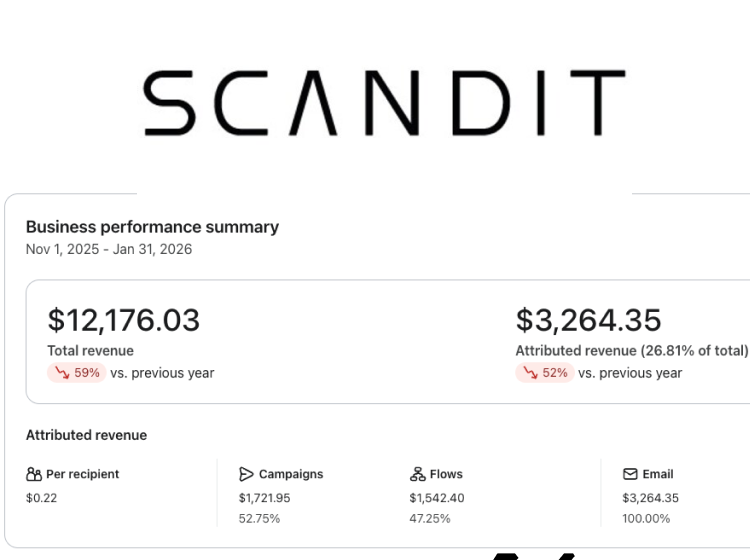
Task: Click the $1,721.95 Campaigns revenue value
Action: [265, 497]
